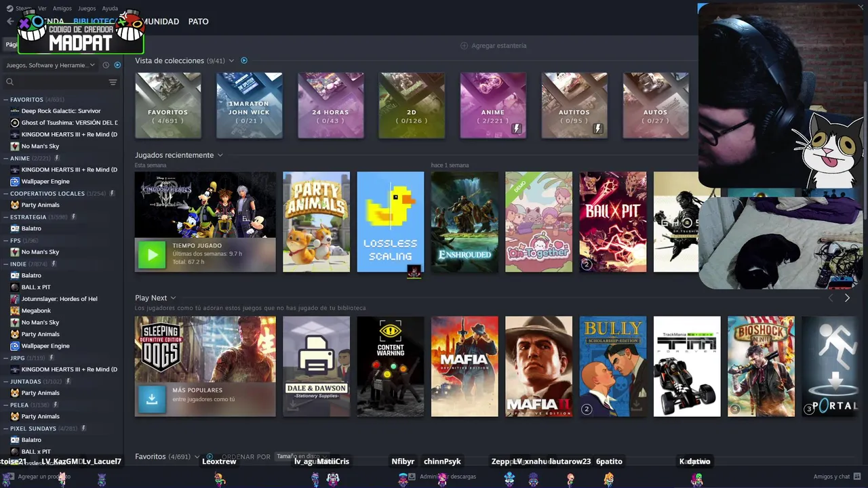Click lightning icon next to ESTRATEGIA header
The image size is (868, 488).
point(73,217)
